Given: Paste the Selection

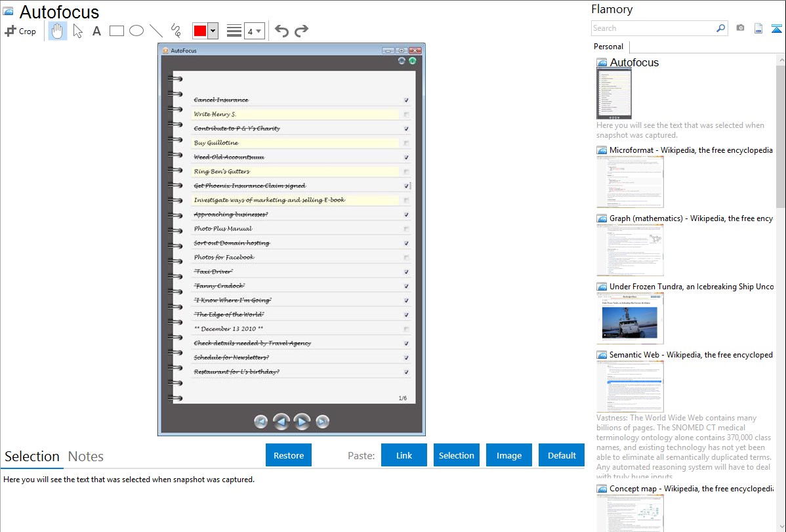Looking at the screenshot, I should (457, 455).
